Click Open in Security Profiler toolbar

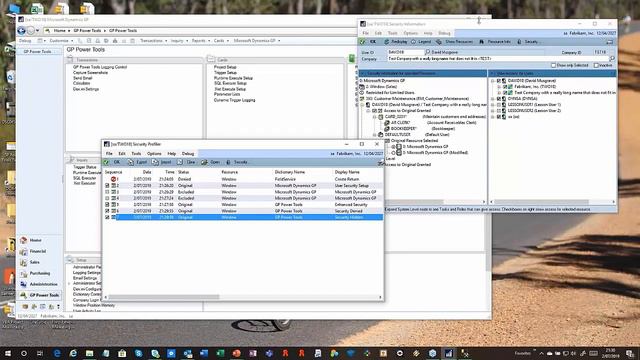click(211, 162)
